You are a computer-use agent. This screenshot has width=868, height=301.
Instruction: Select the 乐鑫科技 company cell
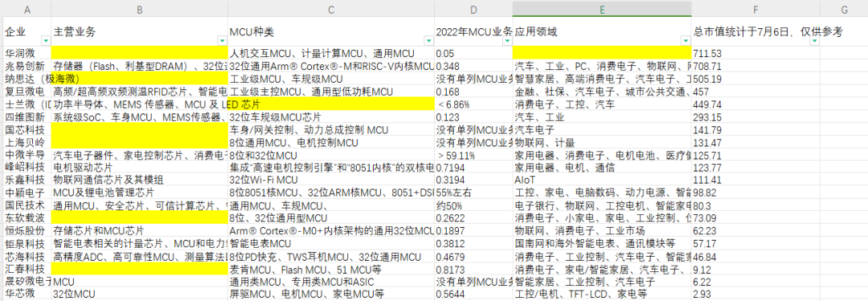27,180
